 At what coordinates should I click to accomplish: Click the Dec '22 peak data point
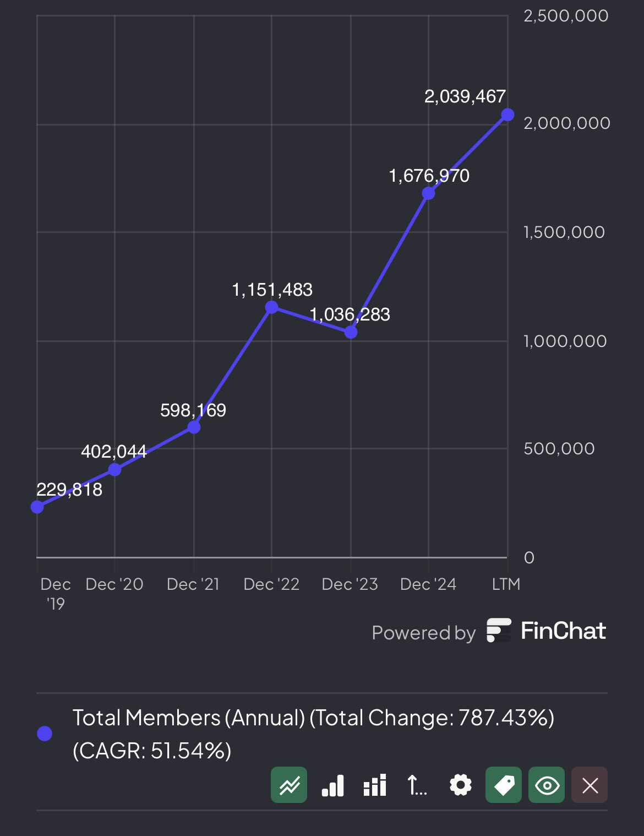click(x=272, y=307)
